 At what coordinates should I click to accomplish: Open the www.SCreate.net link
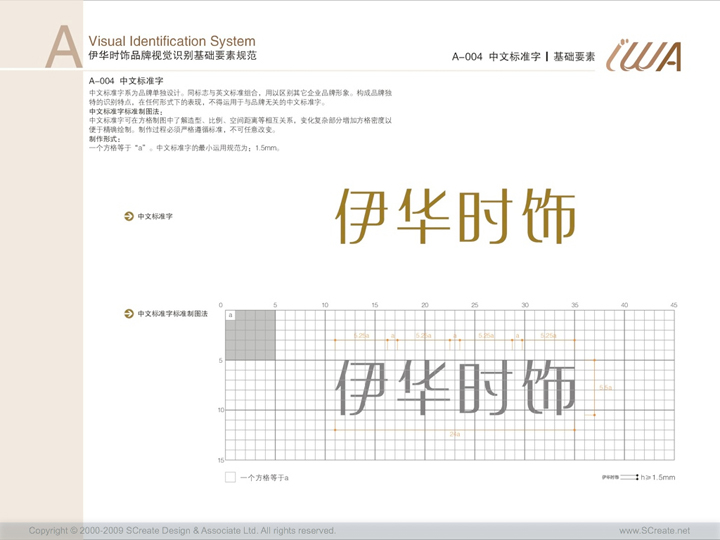coord(654,531)
